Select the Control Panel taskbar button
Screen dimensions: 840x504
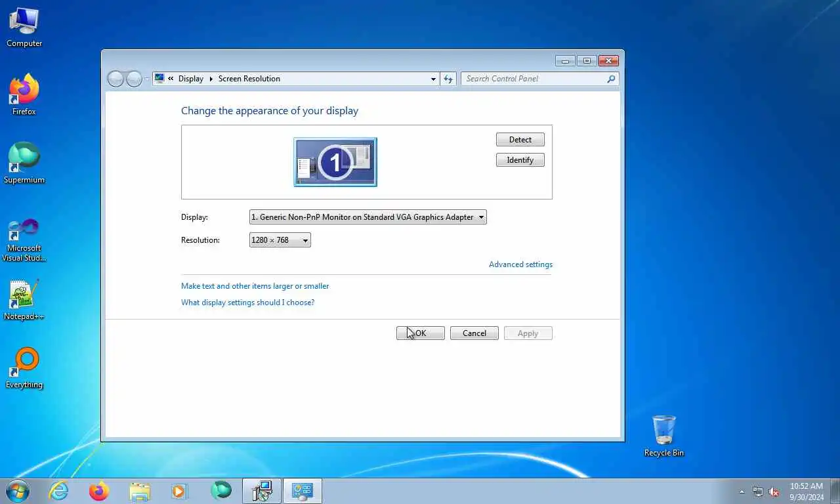pyautogui.click(x=303, y=491)
